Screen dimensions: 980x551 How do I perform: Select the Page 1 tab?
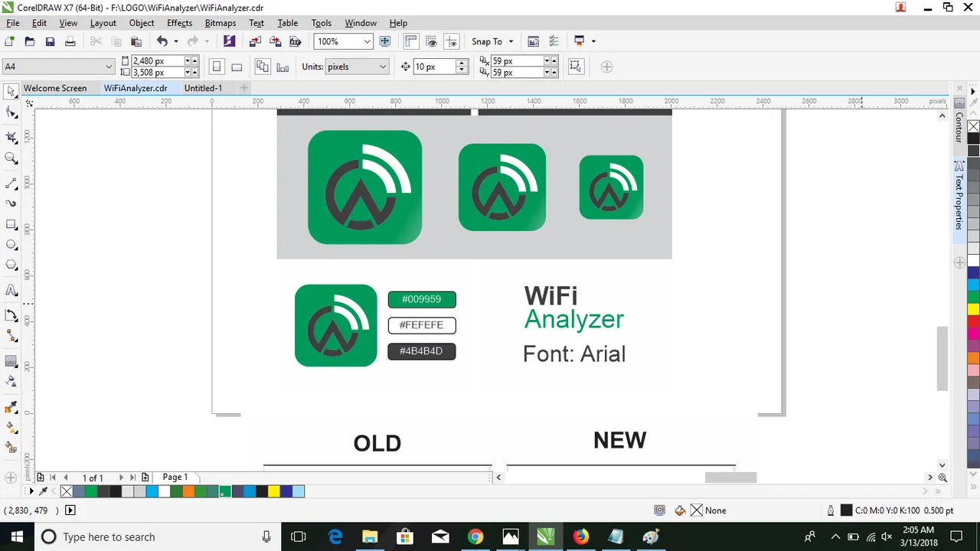pos(175,477)
